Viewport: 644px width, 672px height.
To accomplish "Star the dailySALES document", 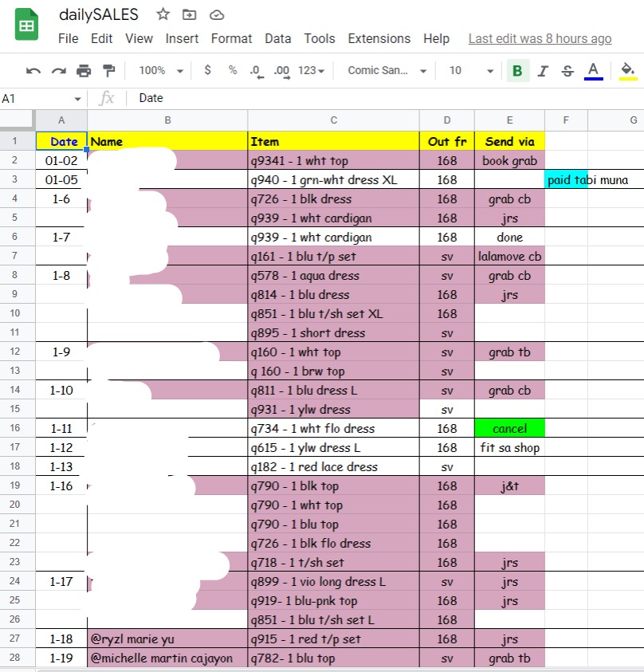I will coord(163,14).
